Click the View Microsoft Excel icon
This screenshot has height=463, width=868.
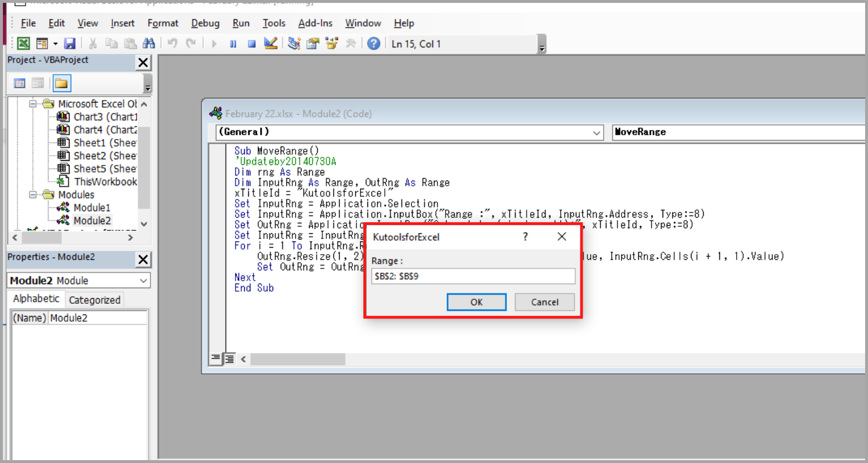point(23,43)
